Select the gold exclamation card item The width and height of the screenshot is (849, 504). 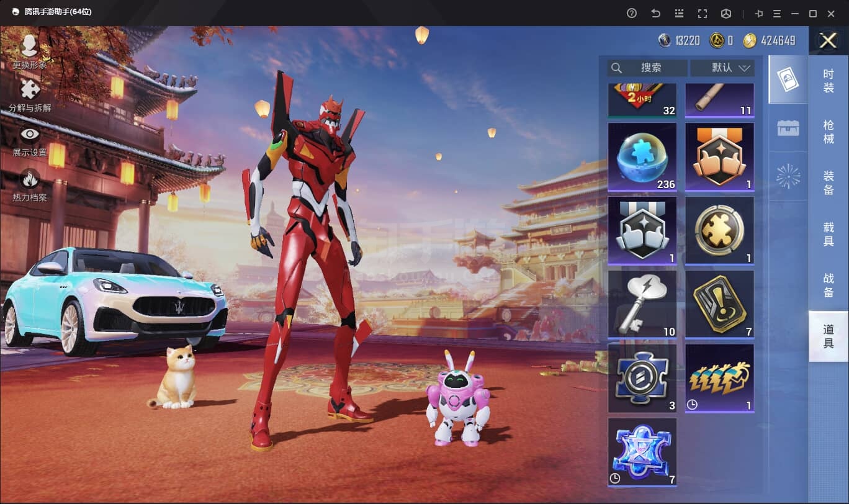click(x=719, y=304)
